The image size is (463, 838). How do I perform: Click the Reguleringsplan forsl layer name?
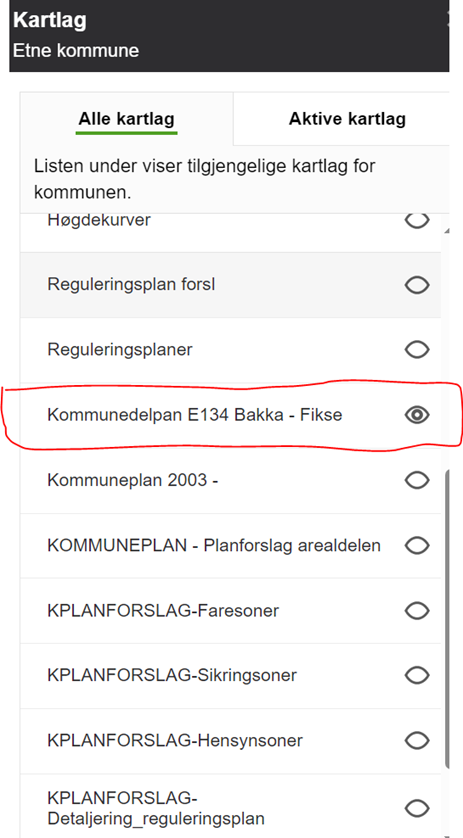[x=131, y=285]
